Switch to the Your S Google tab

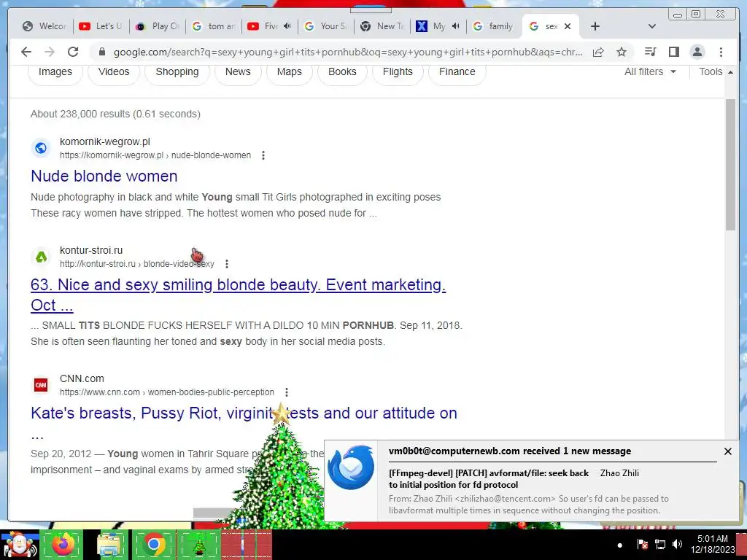click(x=325, y=26)
